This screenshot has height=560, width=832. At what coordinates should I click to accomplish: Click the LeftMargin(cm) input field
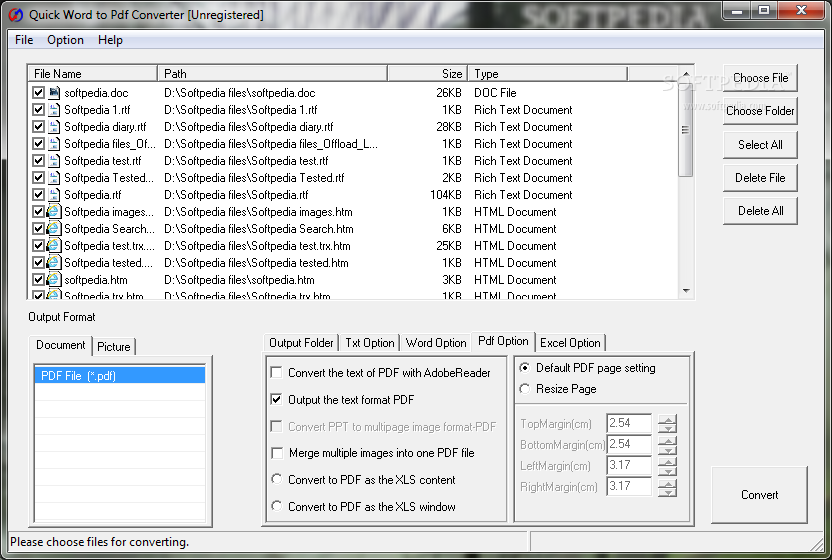click(x=629, y=465)
